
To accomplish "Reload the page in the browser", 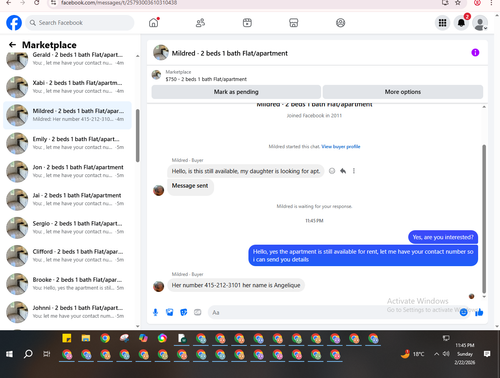I will tap(37, 3).
